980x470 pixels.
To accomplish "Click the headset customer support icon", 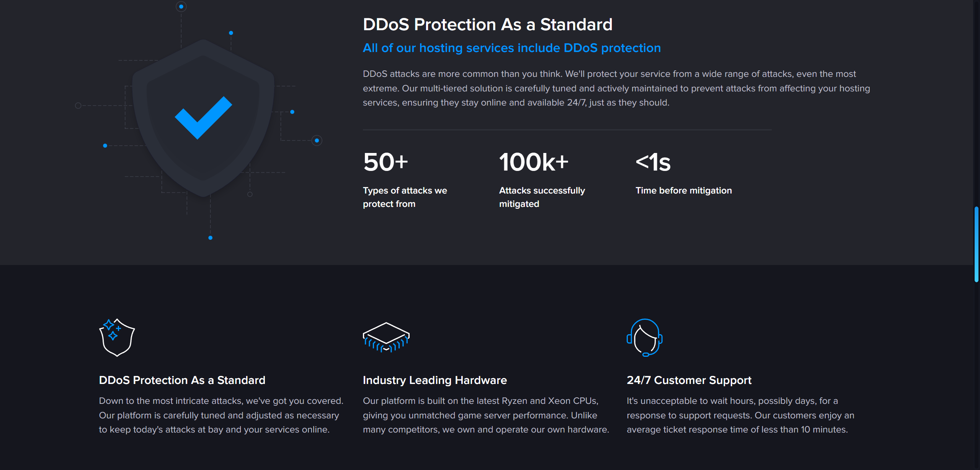I will tap(645, 338).
